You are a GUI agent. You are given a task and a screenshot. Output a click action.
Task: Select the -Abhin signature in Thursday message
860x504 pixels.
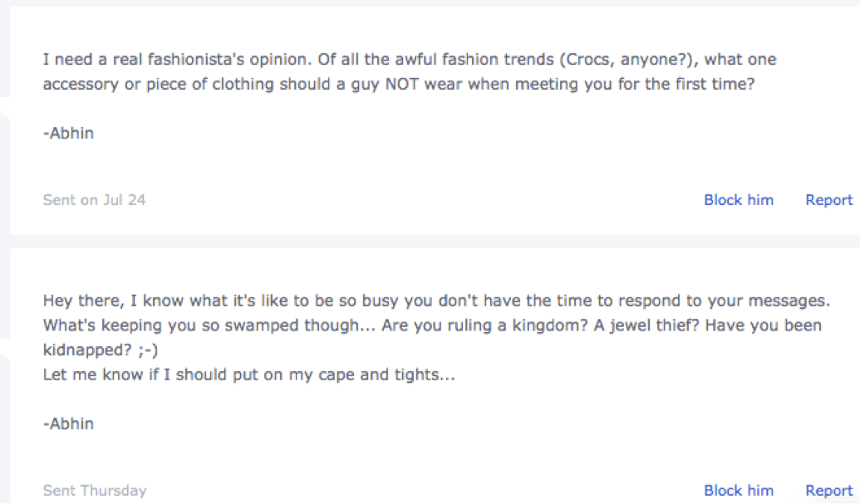point(68,423)
